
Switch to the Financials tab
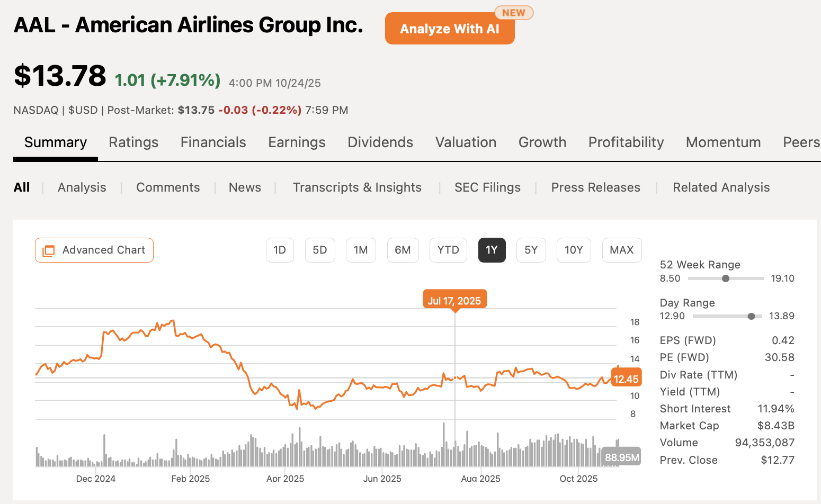click(213, 142)
